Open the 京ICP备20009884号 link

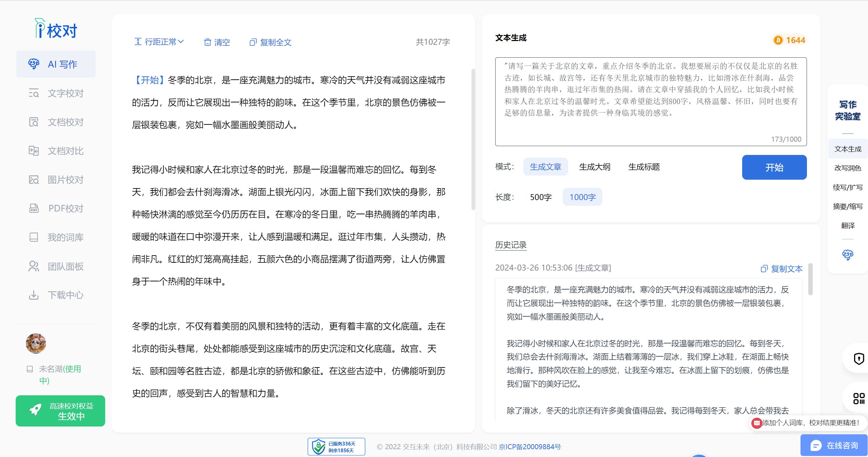[529, 447]
